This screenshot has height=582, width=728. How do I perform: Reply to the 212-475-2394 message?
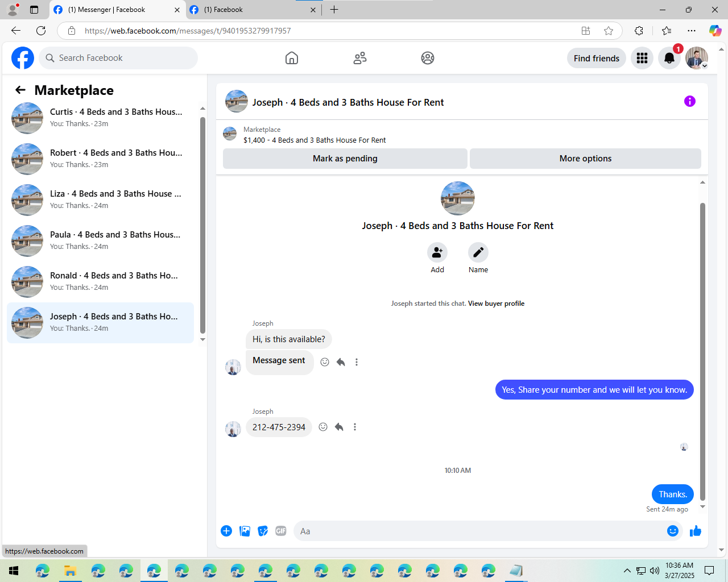[x=339, y=427]
